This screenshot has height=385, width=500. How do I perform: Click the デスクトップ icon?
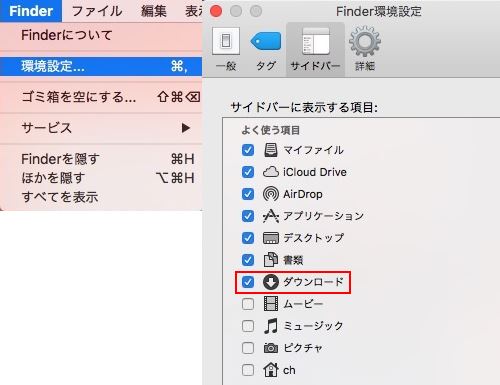[x=271, y=238]
